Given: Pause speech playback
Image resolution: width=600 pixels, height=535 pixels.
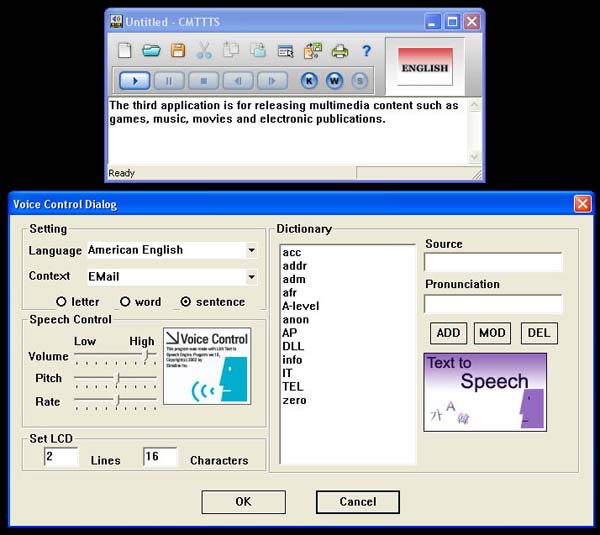Looking at the screenshot, I should click(x=169, y=81).
